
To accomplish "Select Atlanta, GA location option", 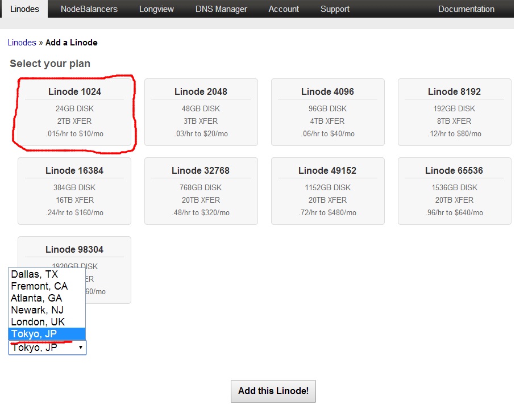I will click(47, 298).
